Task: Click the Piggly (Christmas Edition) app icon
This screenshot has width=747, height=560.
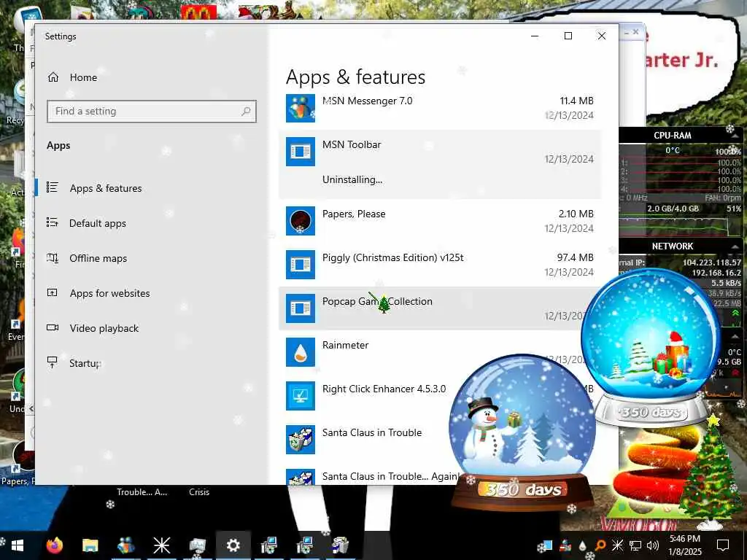Action: point(300,264)
